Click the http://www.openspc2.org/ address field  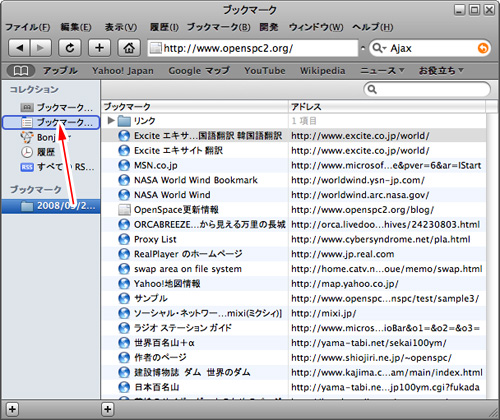tap(253, 48)
